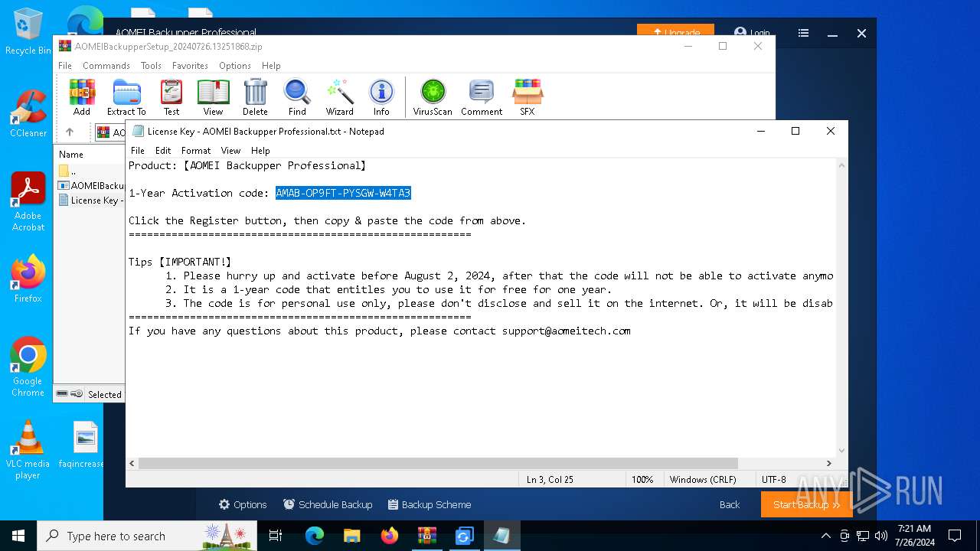This screenshot has width=980, height=551.
Task: Open AOMEI backup Options
Action: (x=243, y=504)
